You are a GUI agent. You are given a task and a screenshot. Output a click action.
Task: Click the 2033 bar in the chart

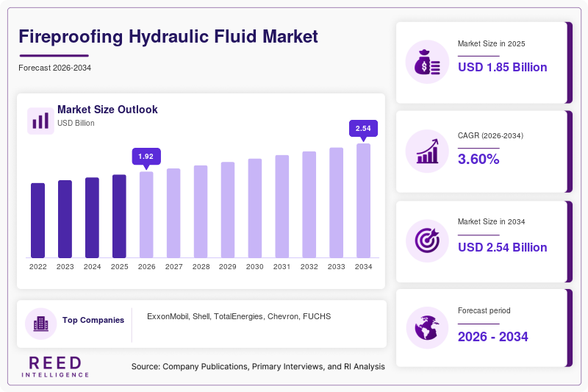337,202
